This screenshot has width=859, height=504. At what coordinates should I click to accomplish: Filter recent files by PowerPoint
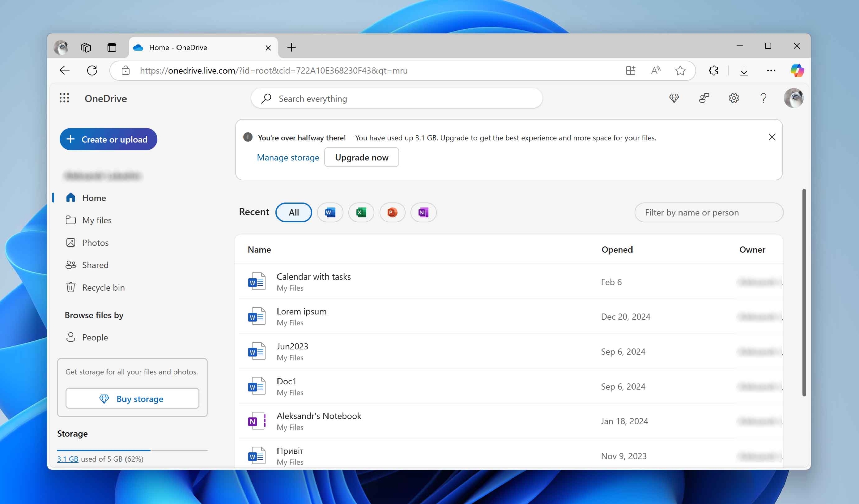(392, 213)
